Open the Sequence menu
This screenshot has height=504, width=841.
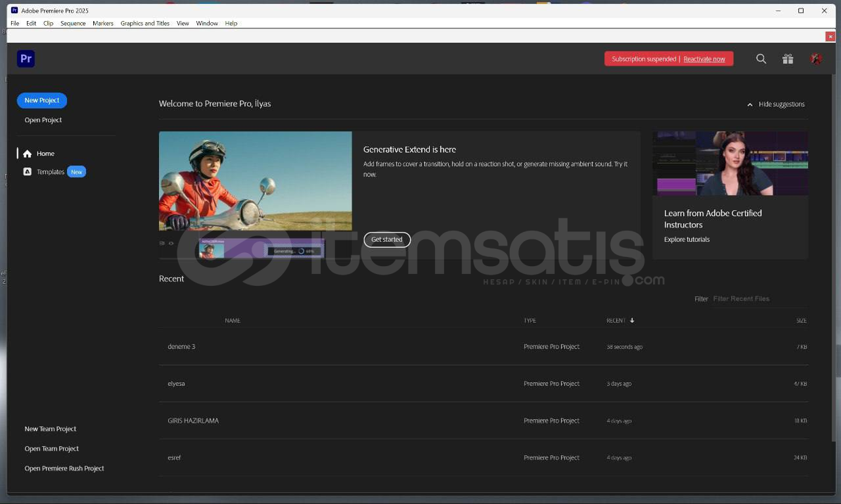coord(73,23)
